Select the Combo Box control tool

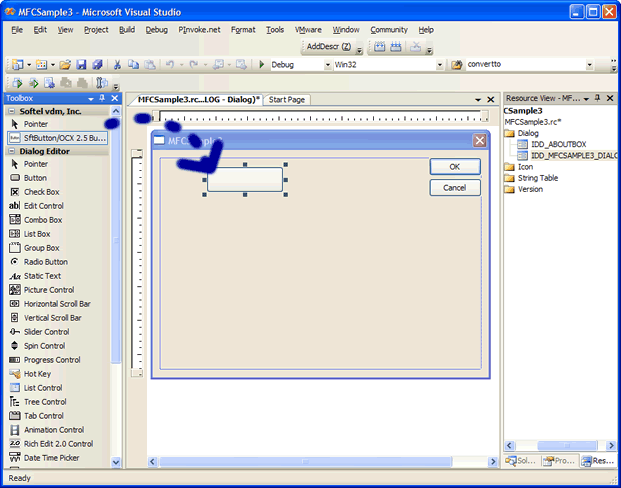[43, 220]
